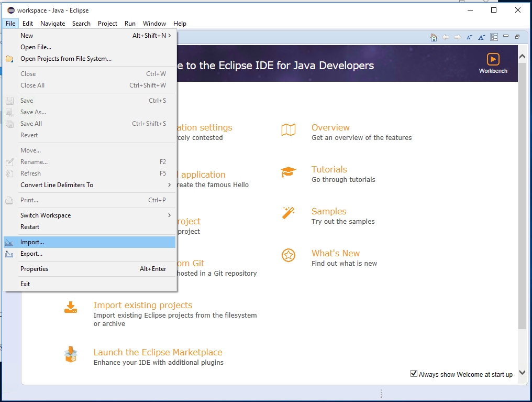Click the Eclipse Marketplace box icon
The image size is (532, 402).
pos(71,354)
